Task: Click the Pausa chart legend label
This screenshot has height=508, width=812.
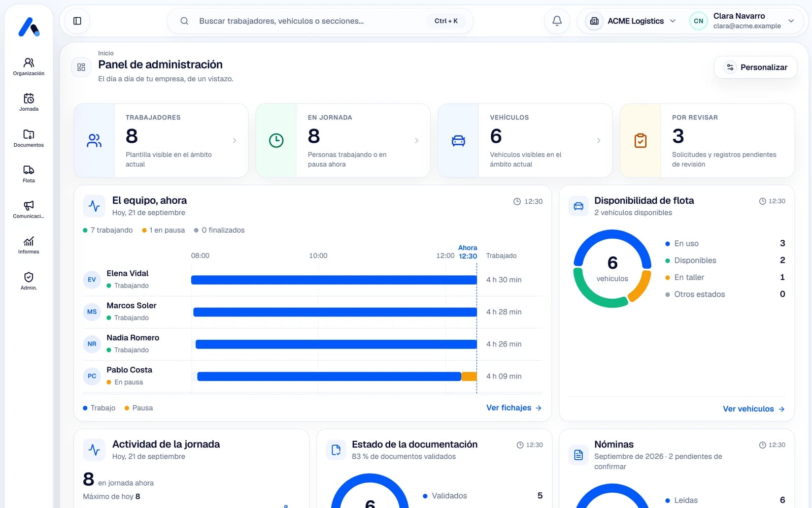Action: point(139,408)
